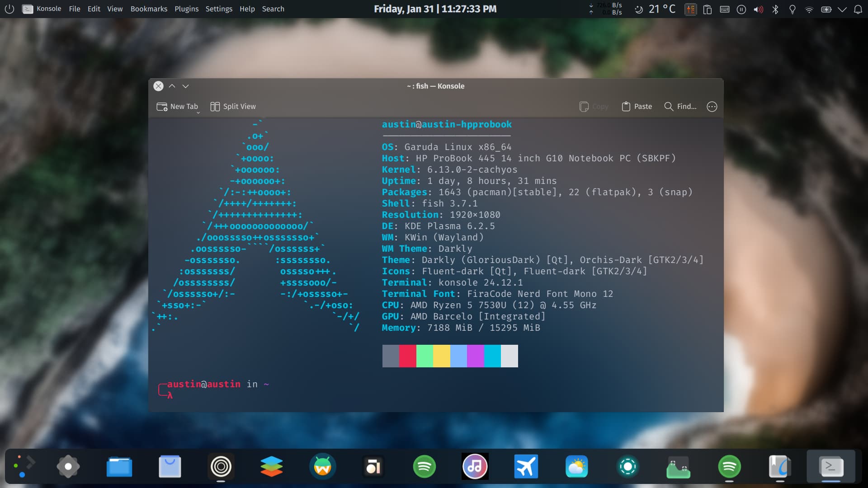
Task: Open the System Settings gear in dock
Action: (68, 467)
